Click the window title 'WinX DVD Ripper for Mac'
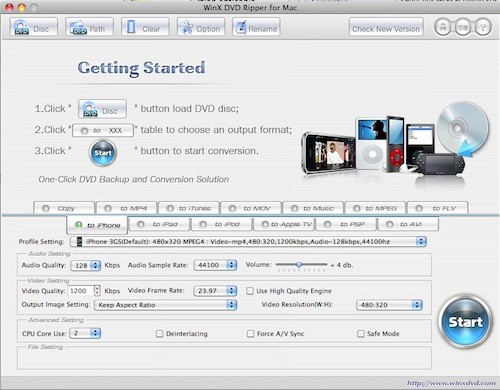 coord(250,7)
